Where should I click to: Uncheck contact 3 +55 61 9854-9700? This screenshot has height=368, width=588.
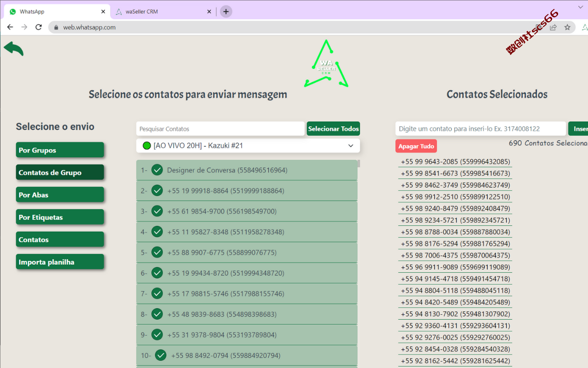pos(157,211)
